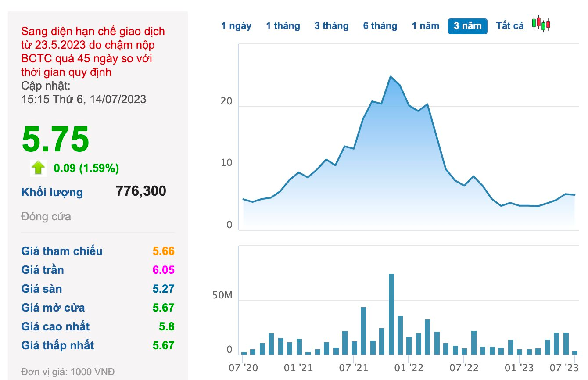588x380 pixels.
Task: Click the '50M' volume axis label
Action: click(222, 295)
